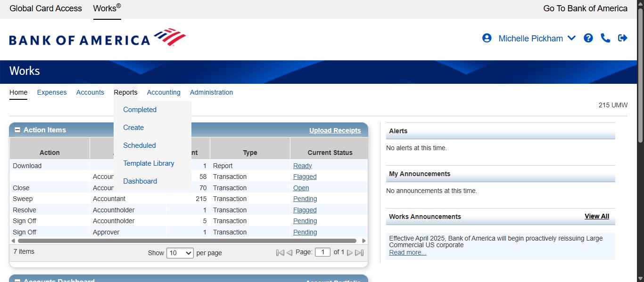This screenshot has width=644, height=282.
Task: Click View All in Works Announcements
Action: (596, 217)
